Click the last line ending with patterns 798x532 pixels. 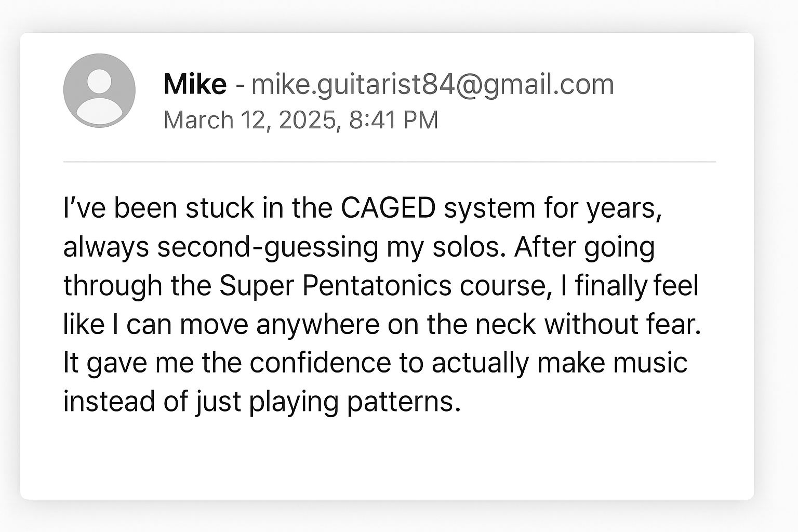262,402
